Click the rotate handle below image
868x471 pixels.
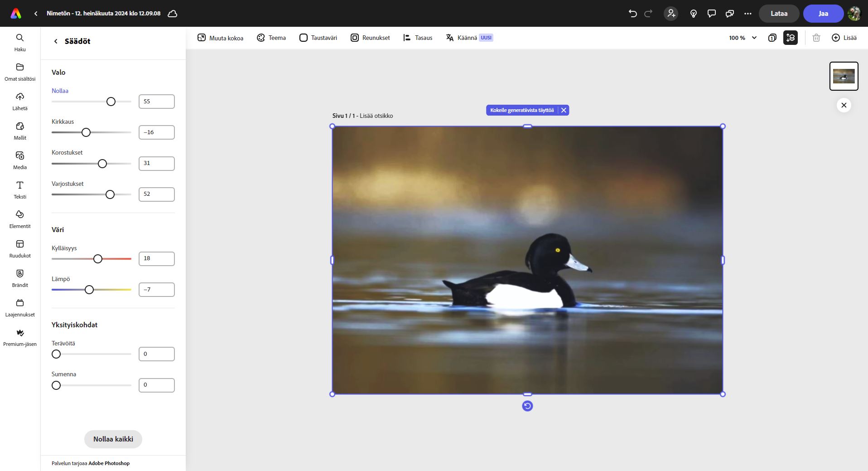[x=527, y=406]
